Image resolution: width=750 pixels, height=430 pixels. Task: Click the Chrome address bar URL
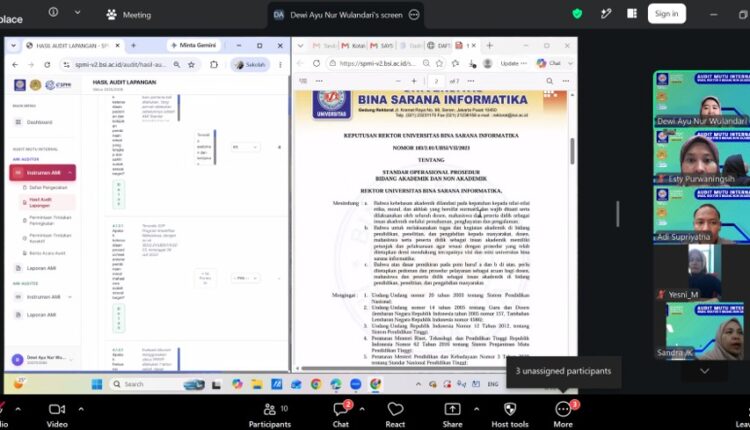(120, 65)
